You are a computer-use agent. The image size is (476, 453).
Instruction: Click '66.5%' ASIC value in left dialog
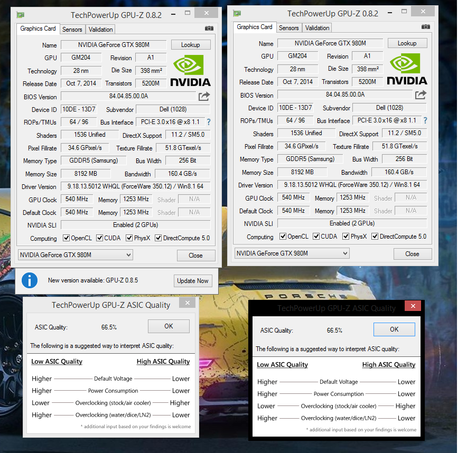click(x=109, y=327)
